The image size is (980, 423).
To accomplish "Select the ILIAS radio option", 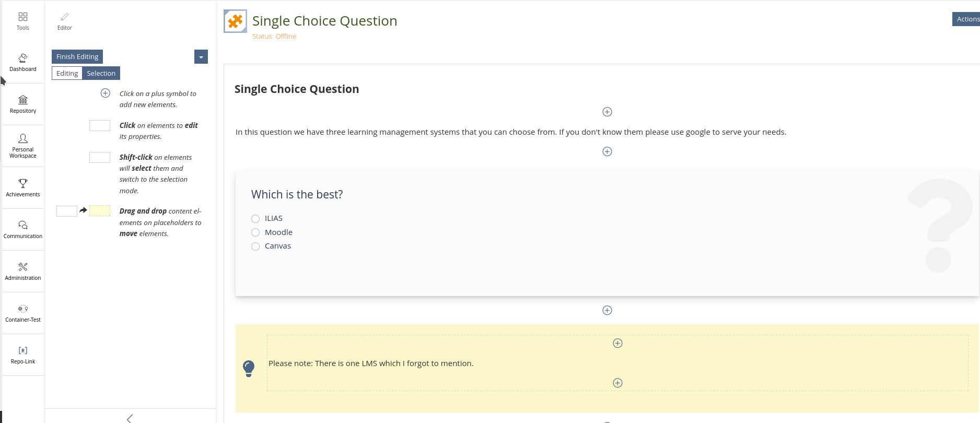I will pyautogui.click(x=255, y=219).
